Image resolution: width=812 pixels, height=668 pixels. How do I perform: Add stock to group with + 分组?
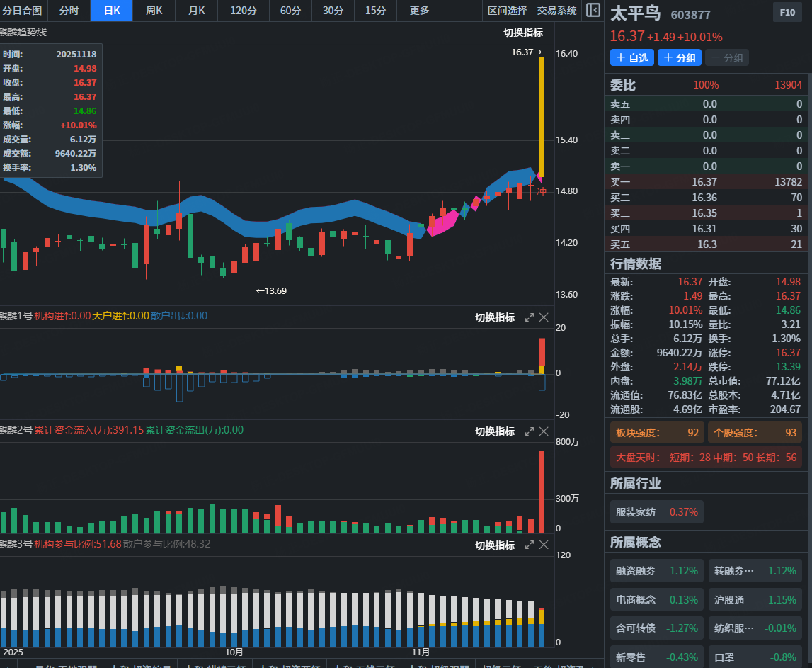pyautogui.click(x=679, y=58)
